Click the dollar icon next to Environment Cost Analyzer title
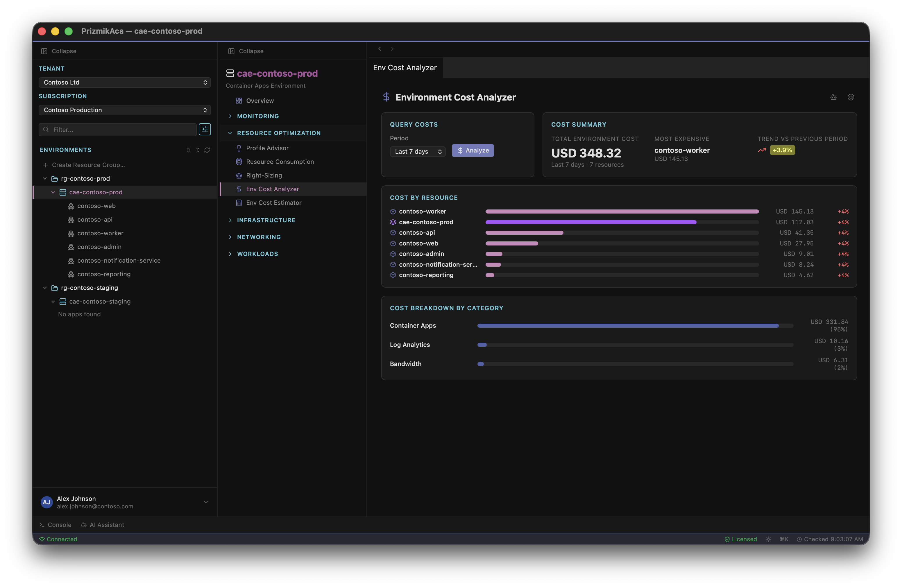The image size is (902, 588). pos(386,97)
